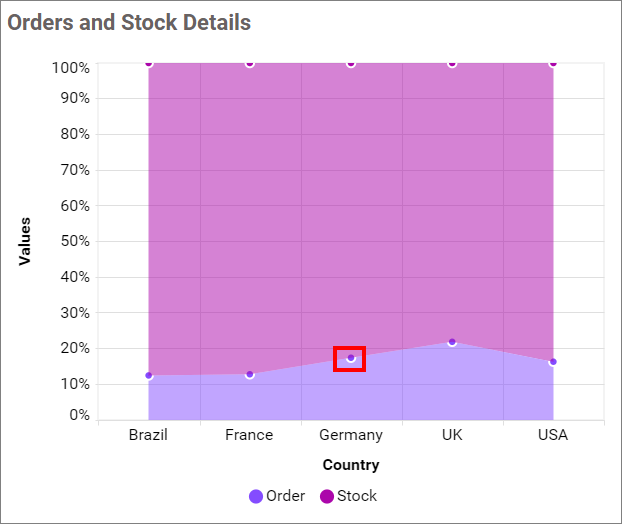Click the Values y-axis title
Viewport: 622px width, 524px height.
(x=25, y=241)
